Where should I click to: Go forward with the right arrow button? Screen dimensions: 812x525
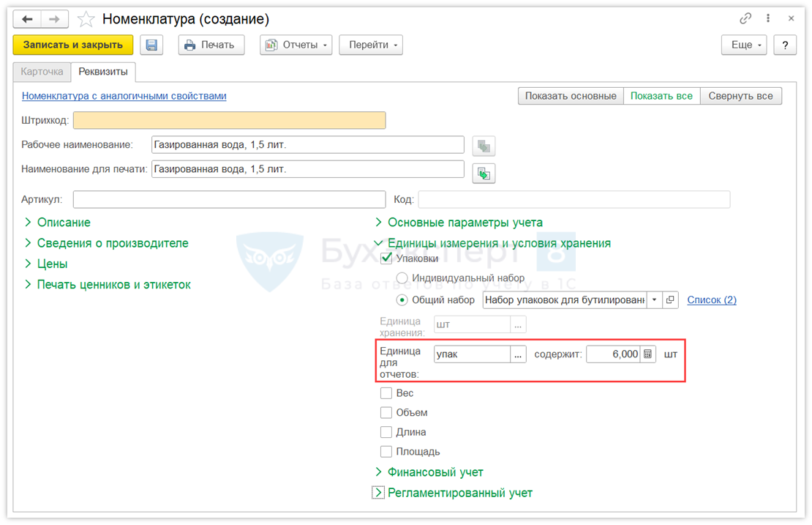(x=54, y=19)
